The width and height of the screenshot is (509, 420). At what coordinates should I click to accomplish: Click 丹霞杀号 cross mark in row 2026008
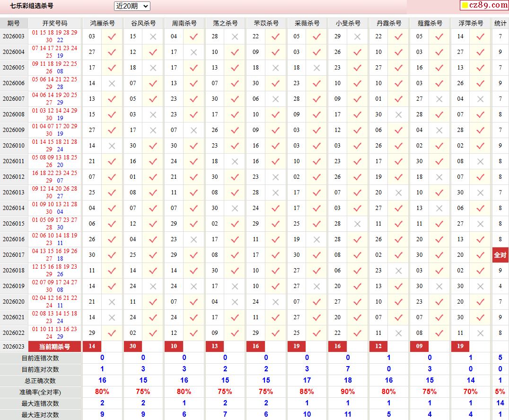pos(398,114)
